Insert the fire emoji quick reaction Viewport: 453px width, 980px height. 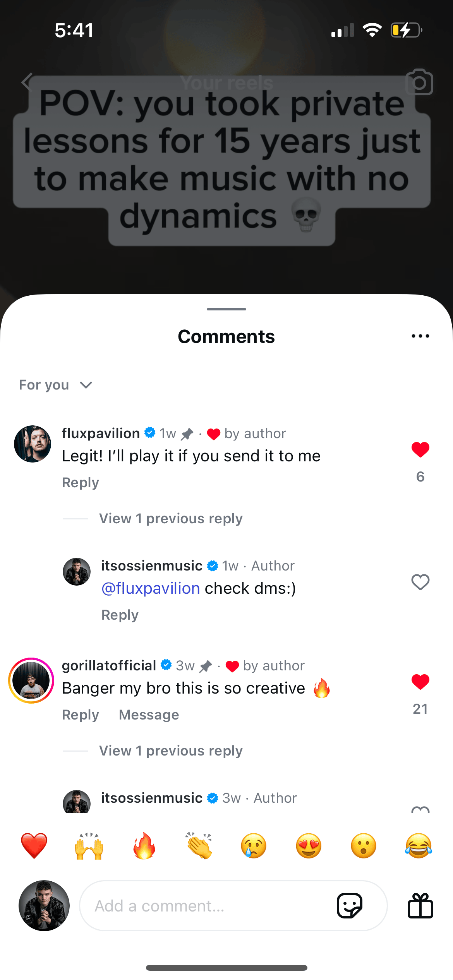click(x=144, y=846)
